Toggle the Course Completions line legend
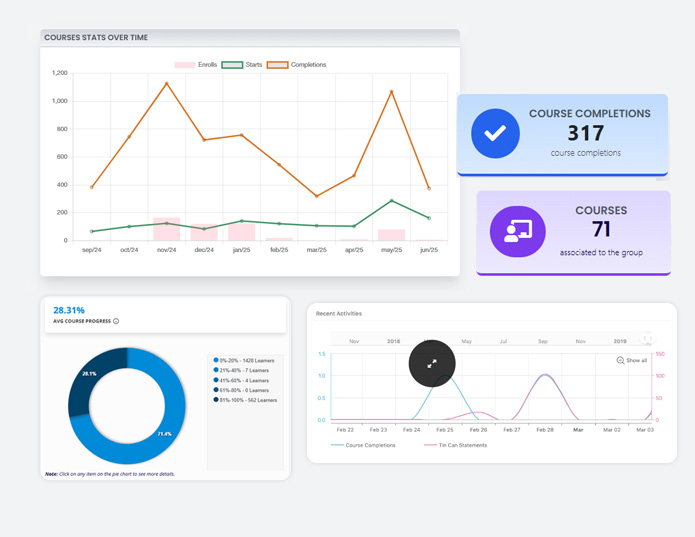 (363, 445)
